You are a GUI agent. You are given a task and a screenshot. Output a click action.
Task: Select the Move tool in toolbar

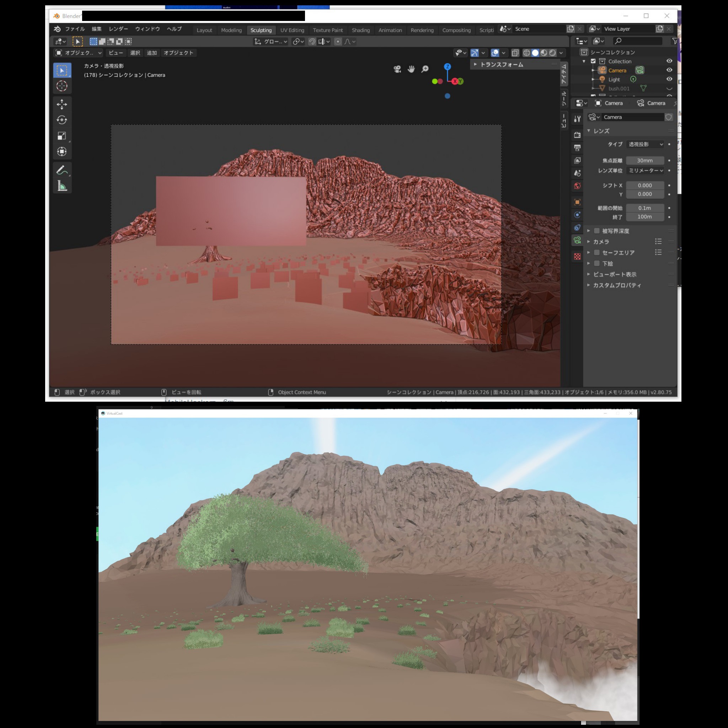(x=62, y=104)
